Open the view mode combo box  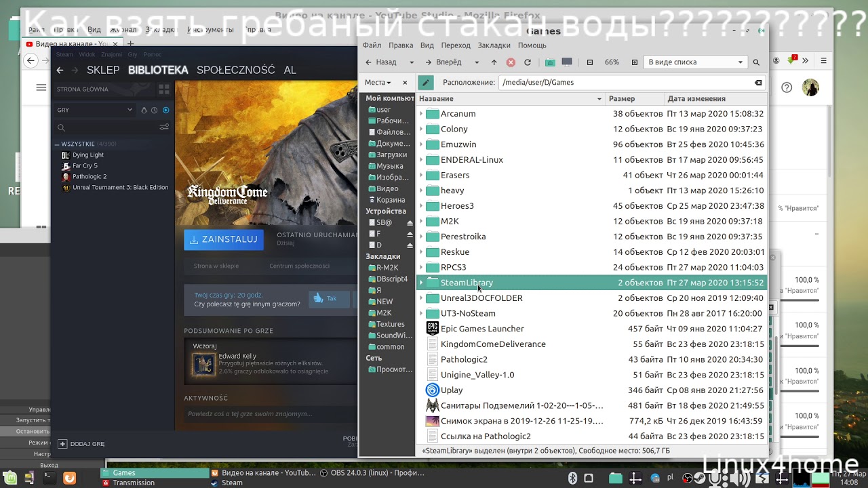(x=695, y=62)
